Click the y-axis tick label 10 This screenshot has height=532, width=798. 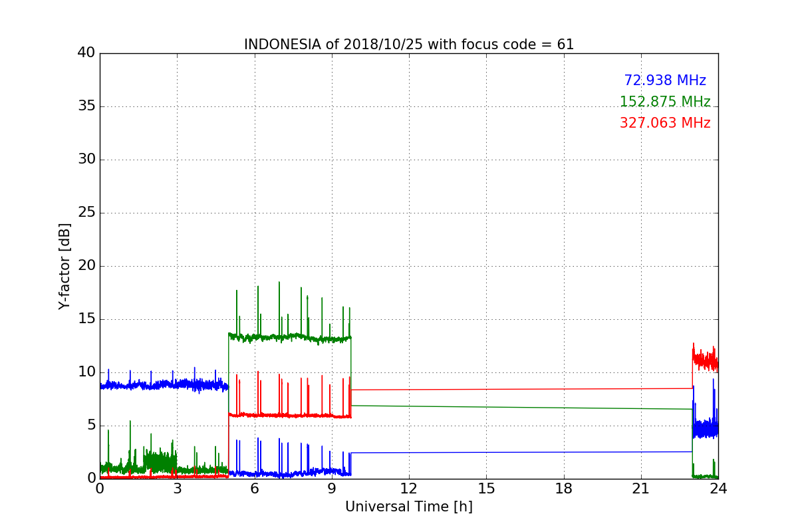pos(86,372)
